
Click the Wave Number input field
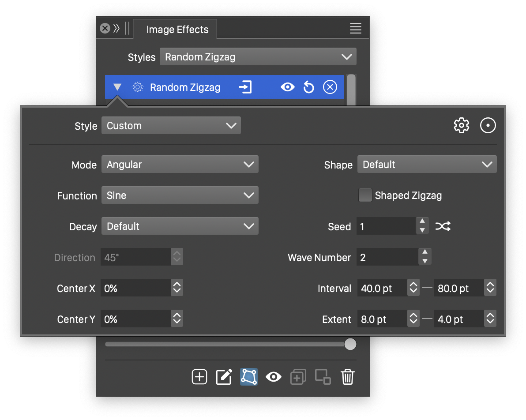click(x=387, y=258)
